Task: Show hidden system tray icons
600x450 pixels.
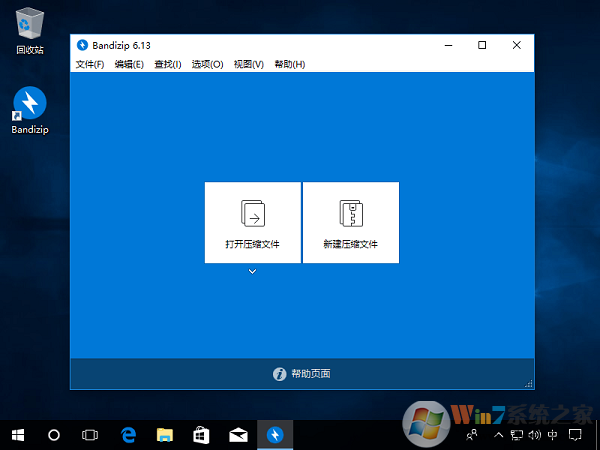Action: (x=497, y=435)
